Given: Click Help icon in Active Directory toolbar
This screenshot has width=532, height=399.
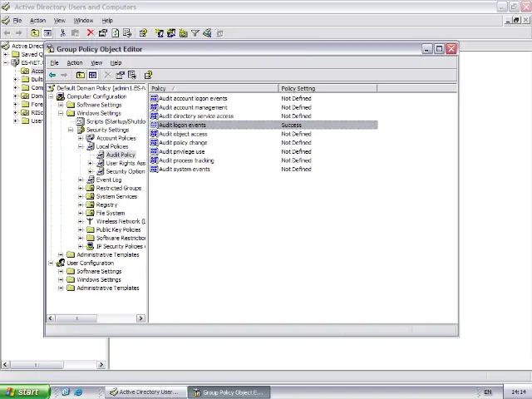Looking at the screenshot, I should pyautogui.click(x=143, y=33).
